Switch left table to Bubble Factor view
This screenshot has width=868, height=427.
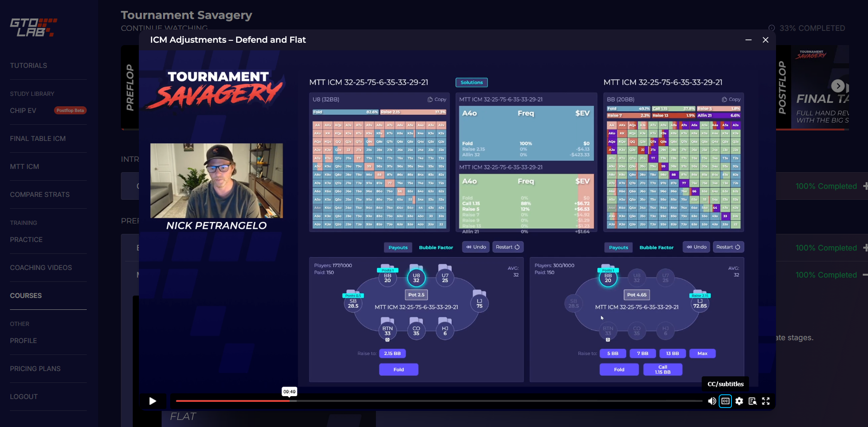(x=436, y=247)
